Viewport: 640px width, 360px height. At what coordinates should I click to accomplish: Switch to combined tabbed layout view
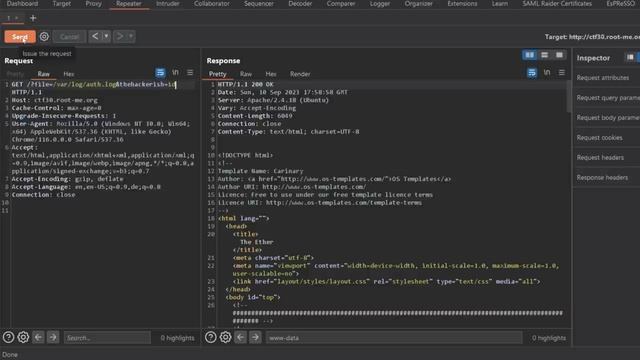click(559, 55)
